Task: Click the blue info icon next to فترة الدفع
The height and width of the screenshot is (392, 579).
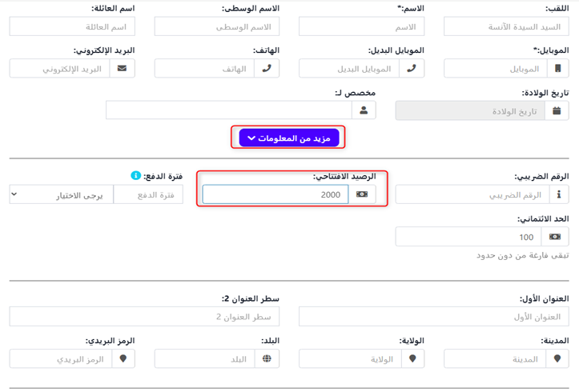Action: [x=135, y=175]
